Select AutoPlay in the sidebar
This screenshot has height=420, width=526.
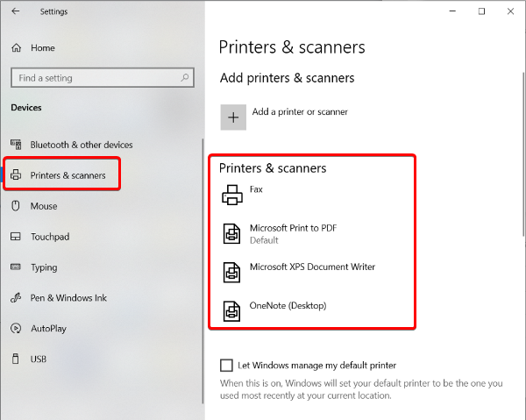coord(49,329)
